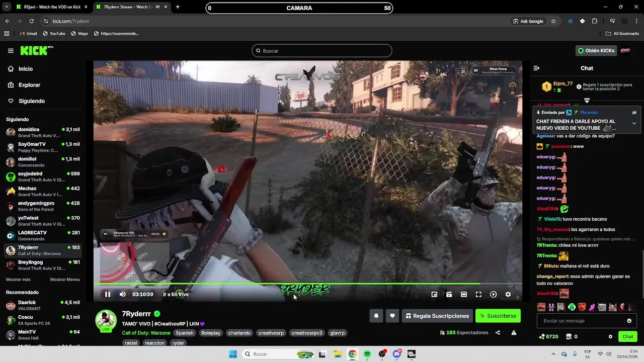This screenshot has width=644, height=362.
Task: Show hidden system tray icons
Action: pos(553,354)
